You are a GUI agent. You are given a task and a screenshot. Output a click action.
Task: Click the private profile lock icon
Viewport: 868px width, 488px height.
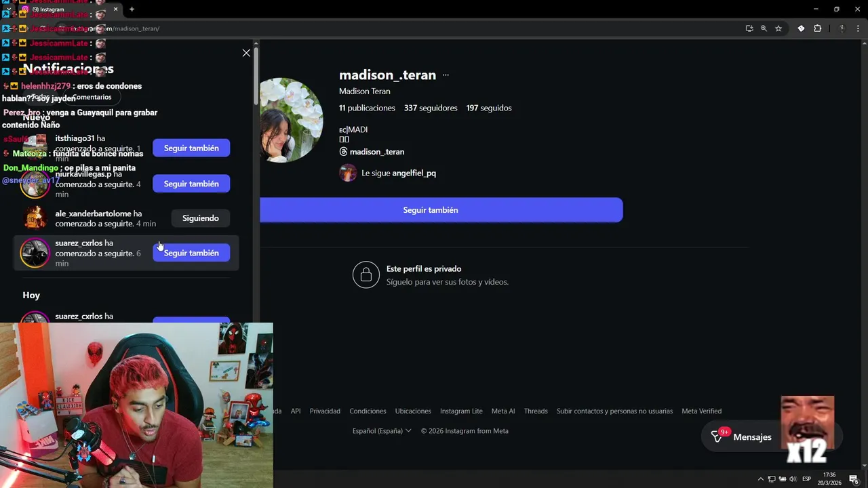click(x=366, y=274)
